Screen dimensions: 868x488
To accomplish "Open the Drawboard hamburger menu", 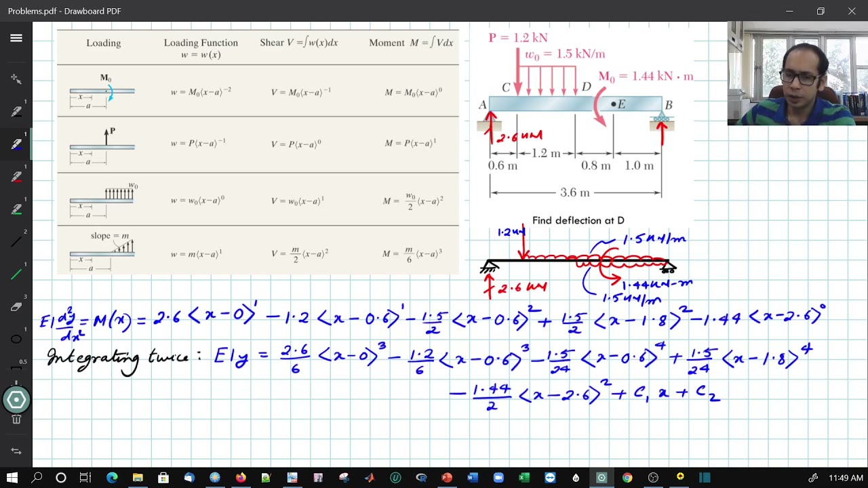I will (x=16, y=38).
